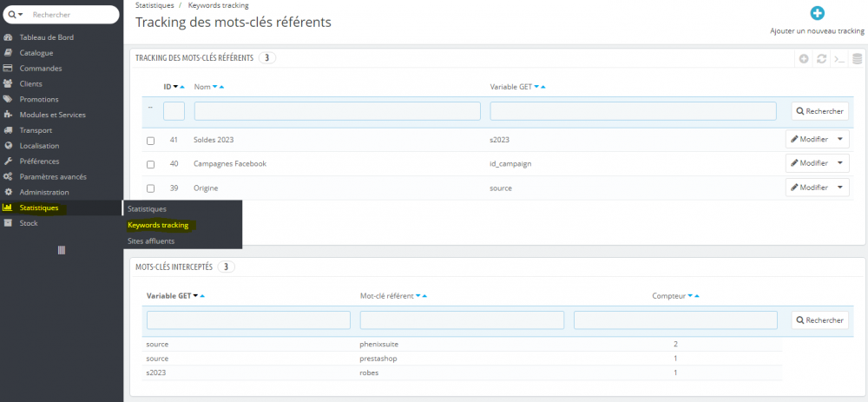Viewport: 868px width, 402px height.
Task: Sort Mot-clé référent column ascending arrow
Action: [424, 296]
